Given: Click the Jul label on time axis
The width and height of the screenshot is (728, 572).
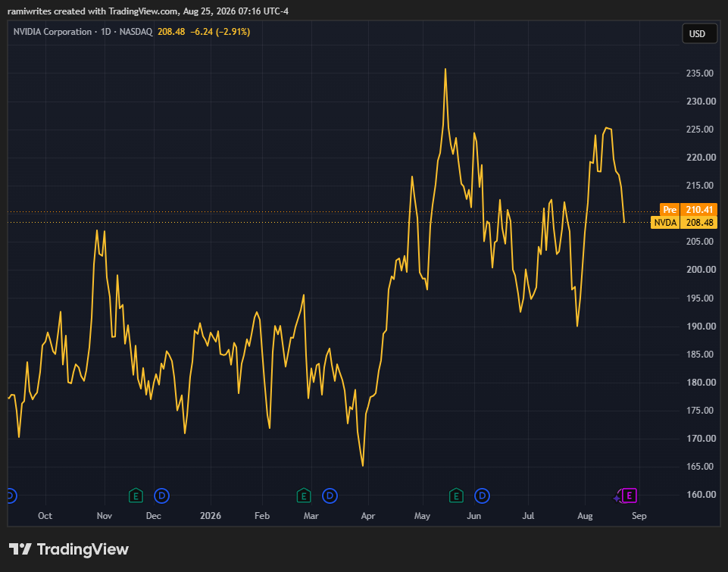Looking at the screenshot, I should pyautogui.click(x=528, y=516).
